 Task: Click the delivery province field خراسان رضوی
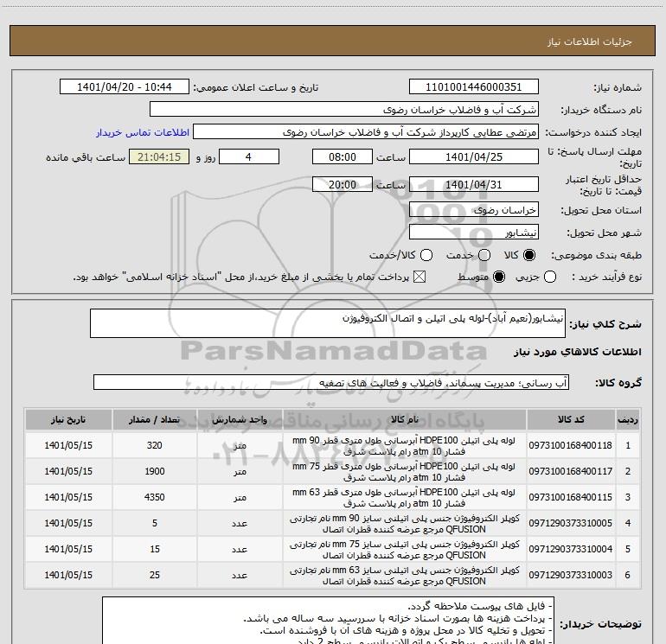click(474, 209)
